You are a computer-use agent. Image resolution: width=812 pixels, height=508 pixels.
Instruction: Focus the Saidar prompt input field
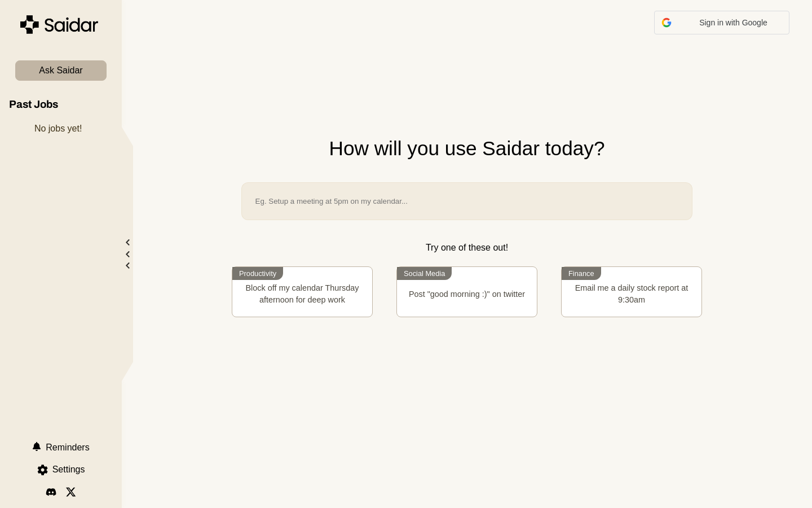(467, 201)
